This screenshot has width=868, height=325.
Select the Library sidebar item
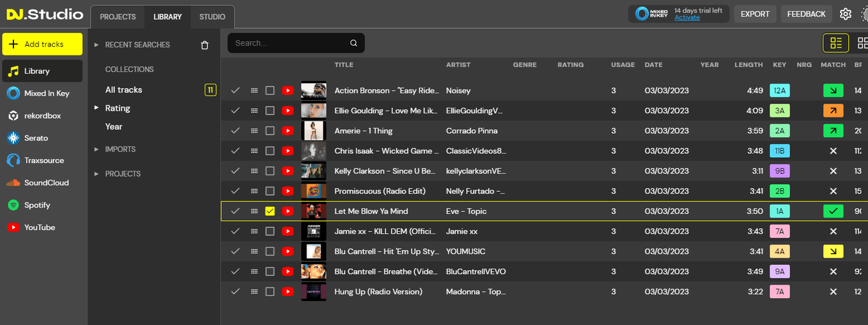42,71
